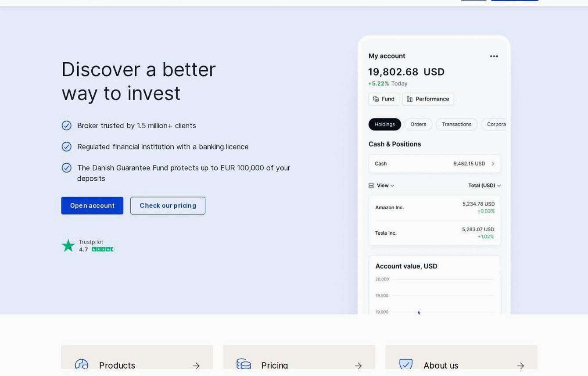Click the Open account button
The height and width of the screenshot is (376, 588).
(x=92, y=206)
